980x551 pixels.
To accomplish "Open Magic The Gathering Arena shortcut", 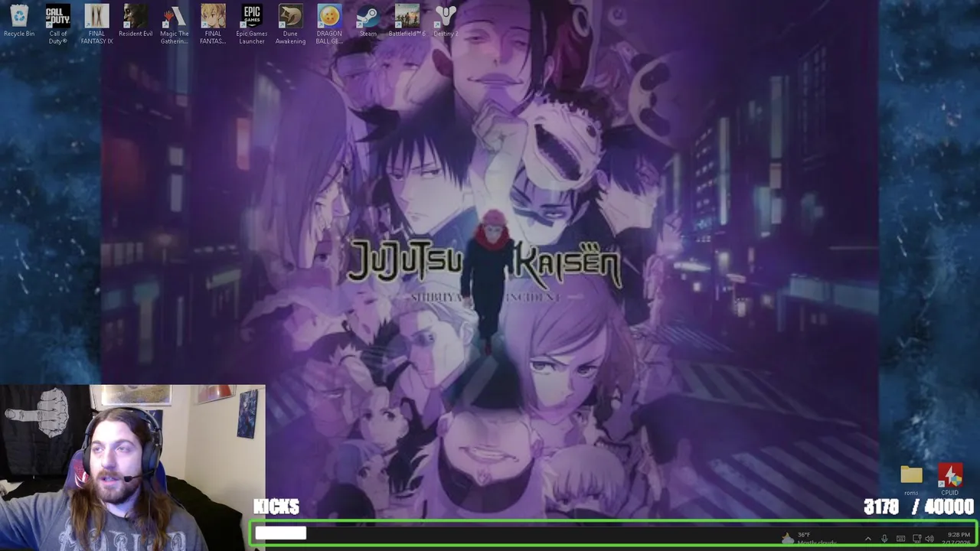I will 175,24.
